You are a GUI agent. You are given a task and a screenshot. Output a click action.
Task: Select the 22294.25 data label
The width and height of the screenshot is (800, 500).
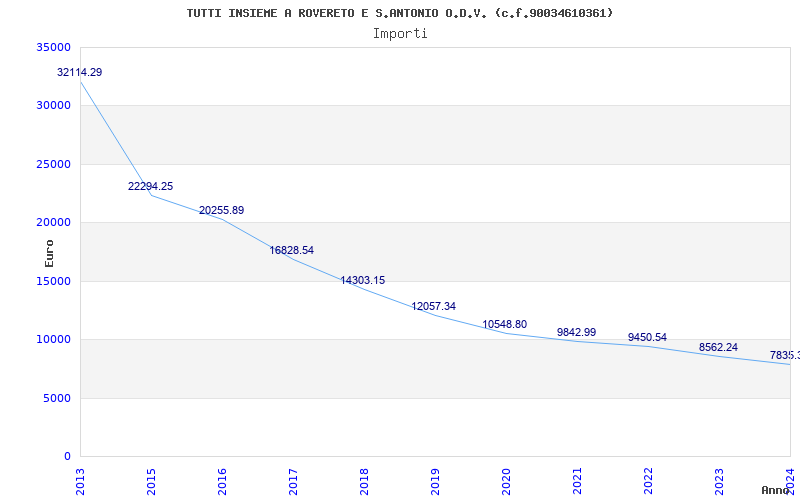click(151, 186)
